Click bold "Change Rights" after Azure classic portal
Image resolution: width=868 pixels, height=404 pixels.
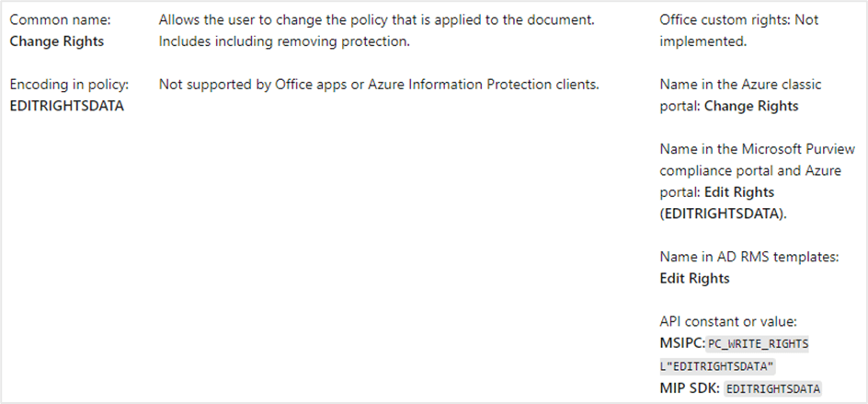click(x=751, y=107)
